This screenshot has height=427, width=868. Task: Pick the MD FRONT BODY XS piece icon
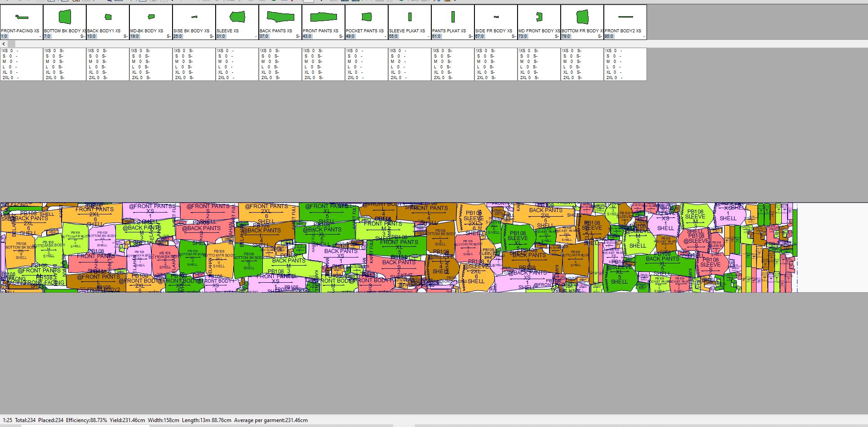coord(539,17)
